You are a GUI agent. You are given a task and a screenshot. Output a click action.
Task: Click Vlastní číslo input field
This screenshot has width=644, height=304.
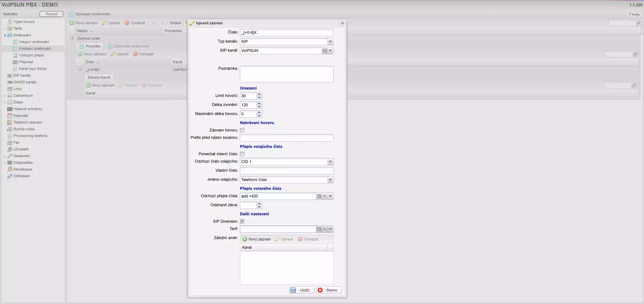pyautogui.click(x=287, y=171)
